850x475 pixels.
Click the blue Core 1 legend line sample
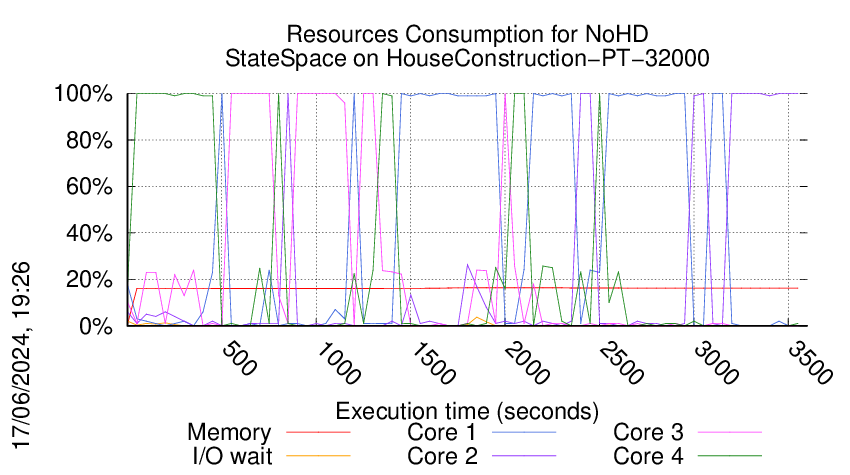pos(524,432)
